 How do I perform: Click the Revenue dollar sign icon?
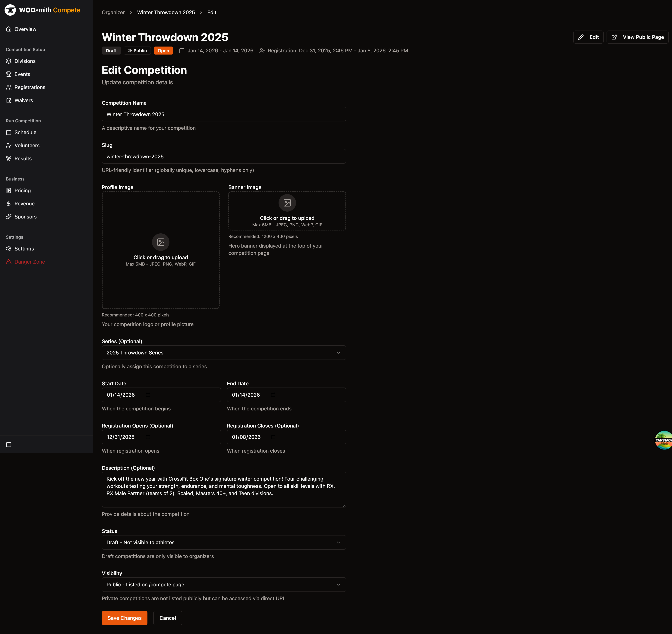[9, 204]
